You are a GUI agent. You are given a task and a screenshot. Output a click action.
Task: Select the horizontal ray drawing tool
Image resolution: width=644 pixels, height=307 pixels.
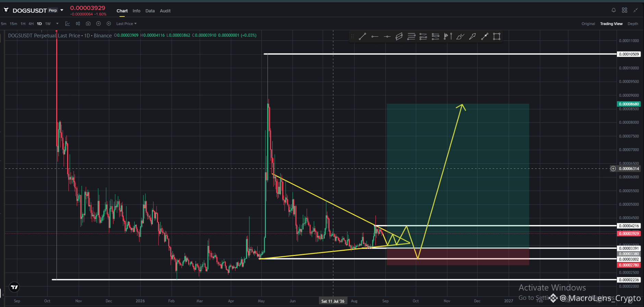click(x=375, y=36)
